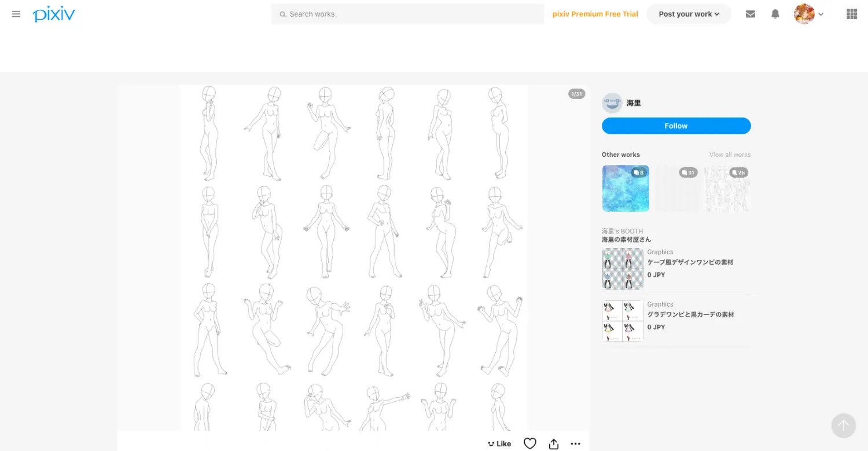Image resolution: width=868 pixels, height=451 pixels.
Task: Click the pixiv logo
Action: pyautogui.click(x=54, y=14)
